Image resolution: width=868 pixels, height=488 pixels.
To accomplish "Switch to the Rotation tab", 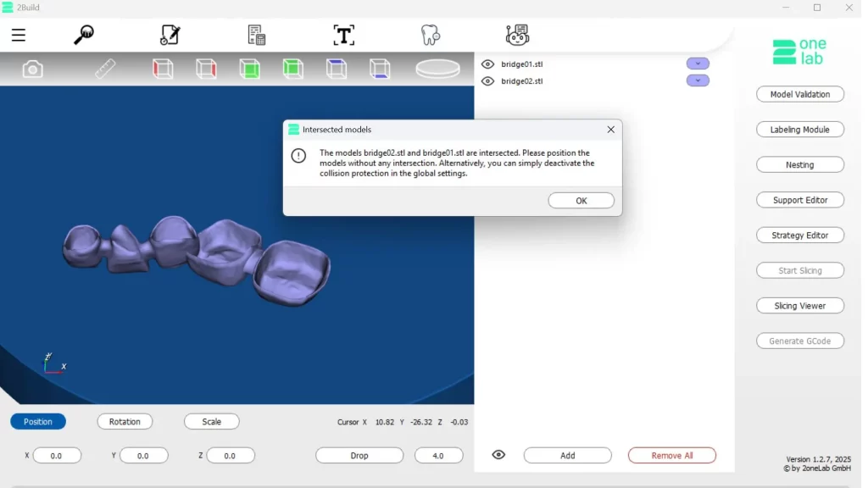I will [x=125, y=422].
